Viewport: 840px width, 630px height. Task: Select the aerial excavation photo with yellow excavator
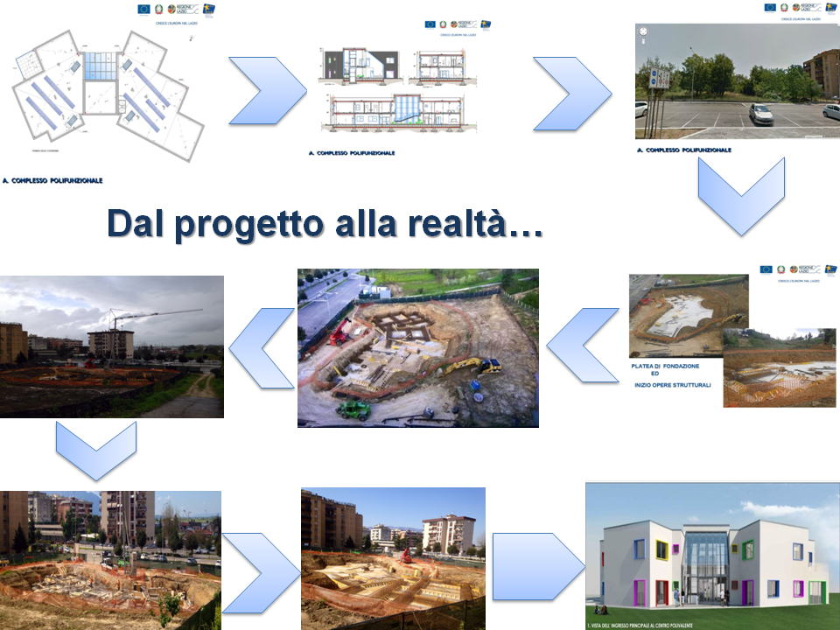pyautogui.click(x=418, y=348)
